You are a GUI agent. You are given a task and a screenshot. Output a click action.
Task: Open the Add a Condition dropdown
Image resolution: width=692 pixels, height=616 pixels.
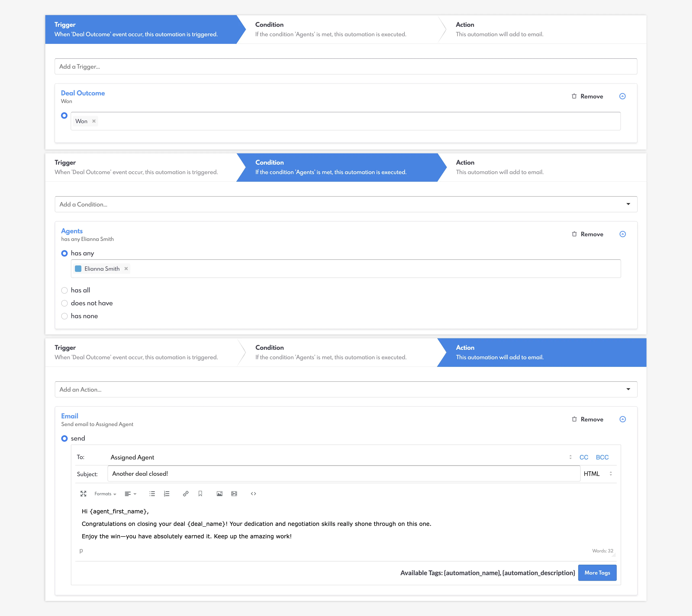(x=346, y=204)
